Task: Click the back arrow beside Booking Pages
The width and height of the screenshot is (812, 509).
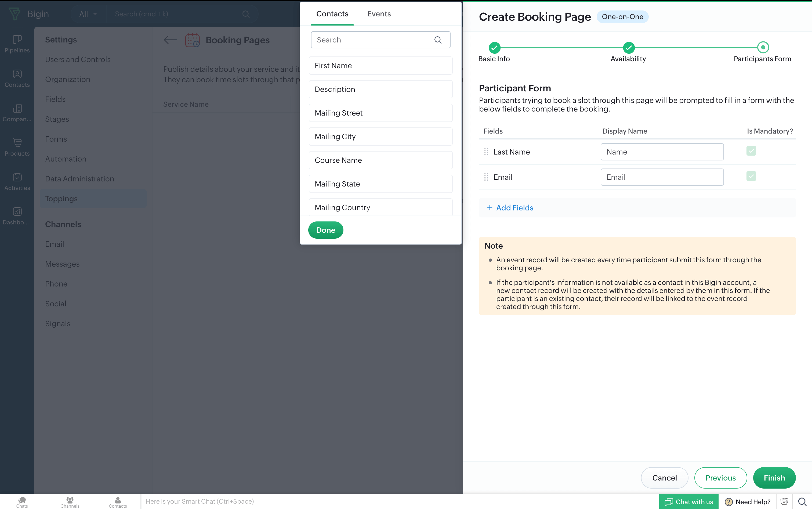Action: (x=170, y=40)
